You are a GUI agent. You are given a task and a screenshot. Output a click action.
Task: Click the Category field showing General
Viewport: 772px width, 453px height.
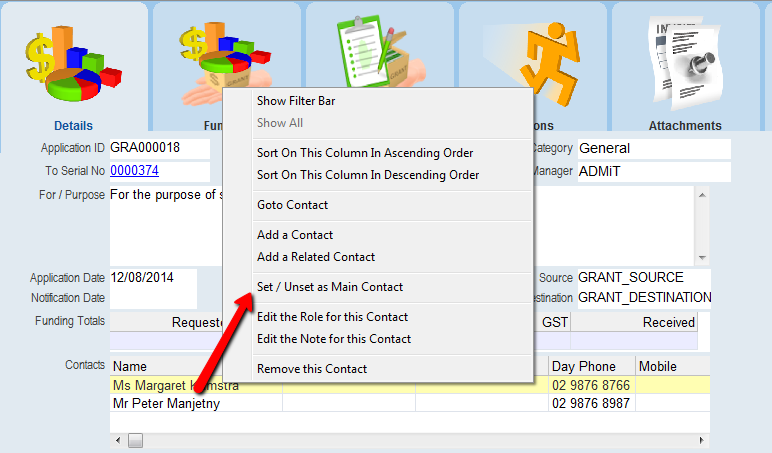pos(654,148)
